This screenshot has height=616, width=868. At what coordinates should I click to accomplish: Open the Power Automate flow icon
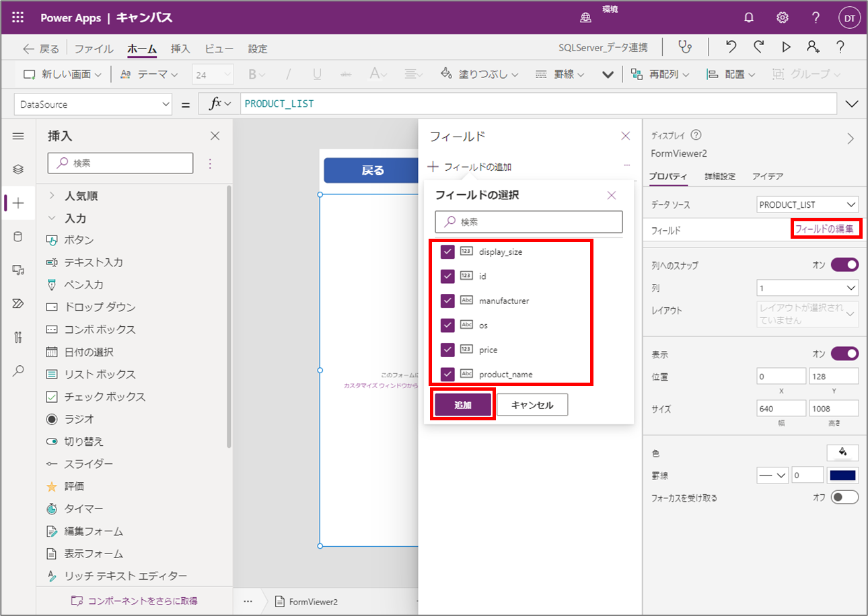[18, 303]
